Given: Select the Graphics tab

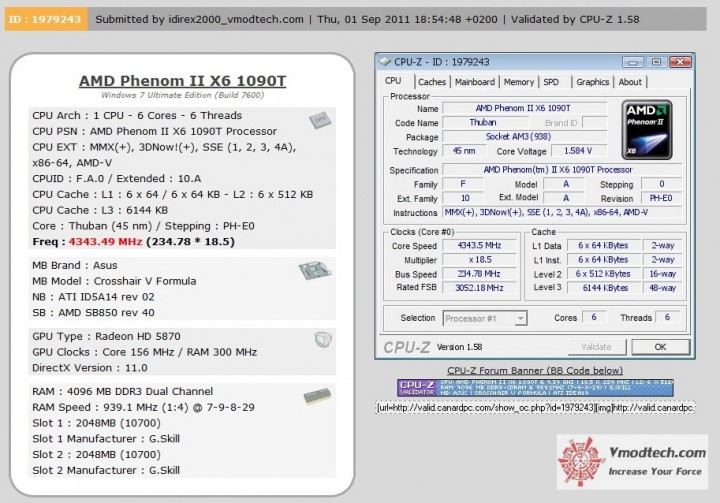Looking at the screenshot, I should 592,82.
